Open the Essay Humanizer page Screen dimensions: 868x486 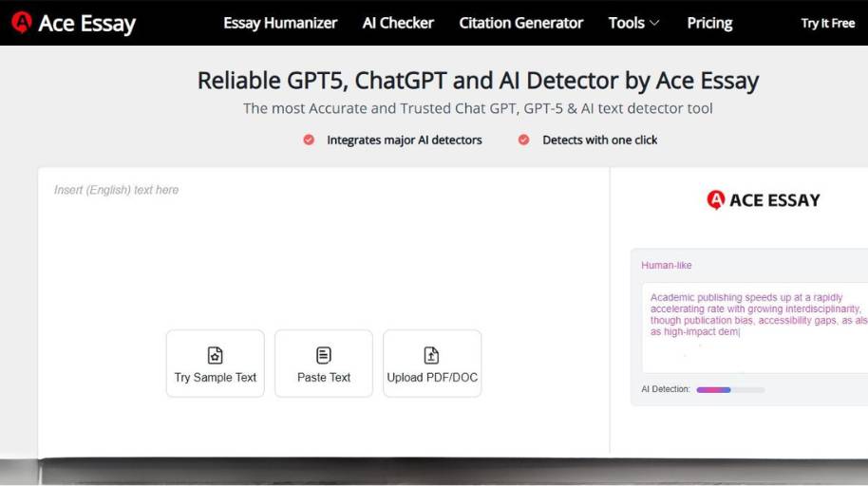280,23
